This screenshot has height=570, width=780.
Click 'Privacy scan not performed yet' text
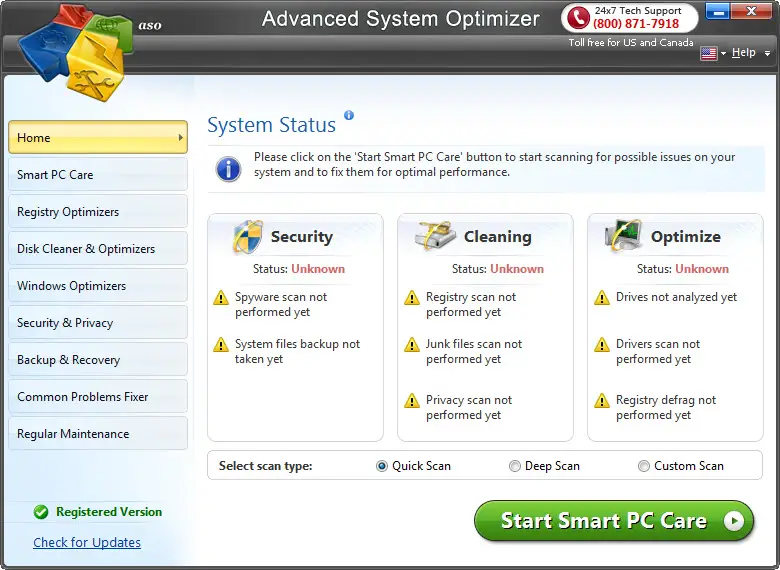coord(469,407)
